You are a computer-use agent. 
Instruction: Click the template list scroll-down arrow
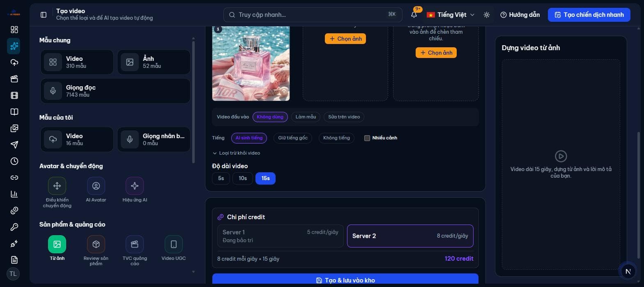pos(193,272)
